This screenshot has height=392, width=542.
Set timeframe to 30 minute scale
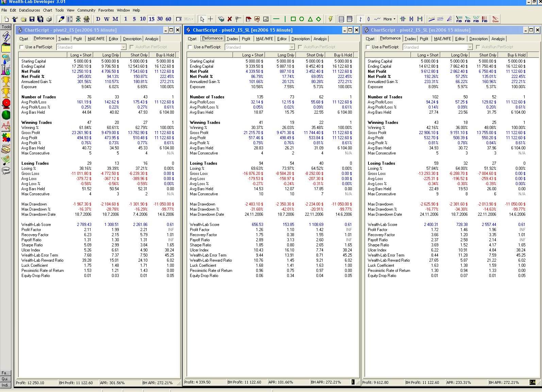pyautogui.click(x=160, y=19)
